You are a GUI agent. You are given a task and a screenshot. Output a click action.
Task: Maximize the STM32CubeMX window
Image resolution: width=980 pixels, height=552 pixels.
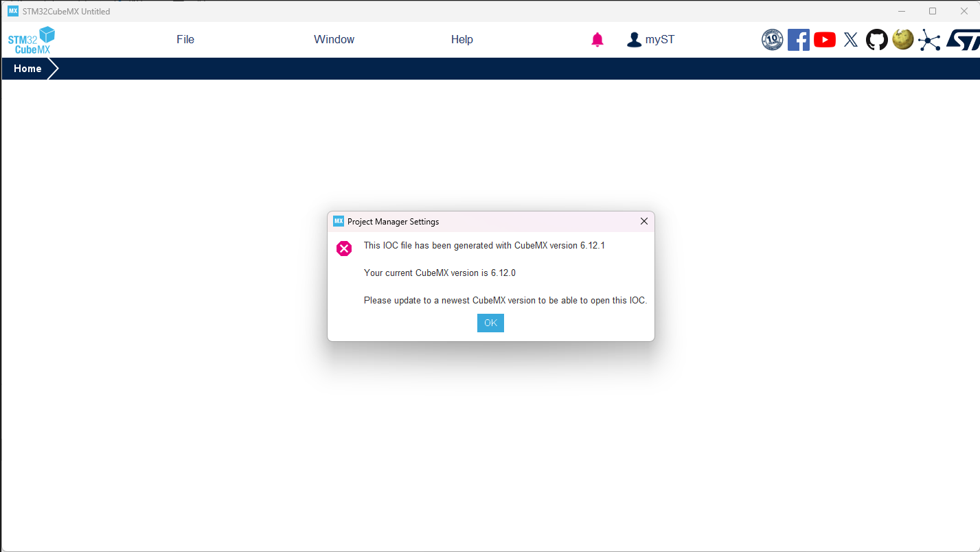tap(933, 11)
